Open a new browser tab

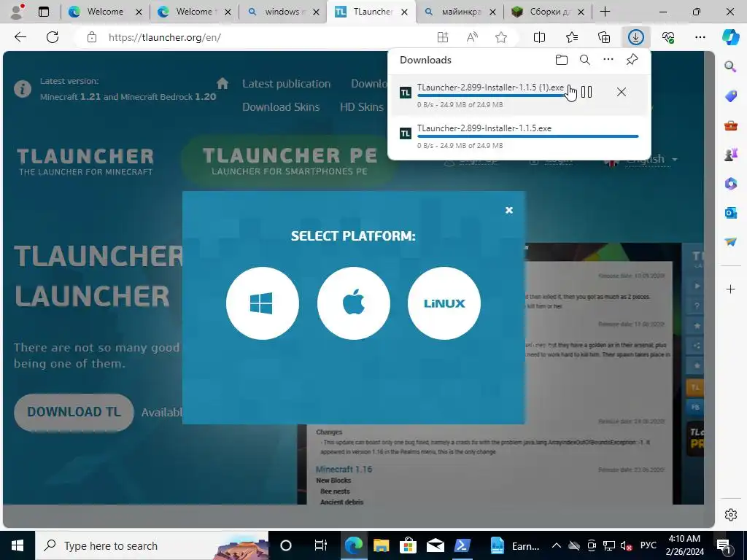pyautogui.click(x=605, y=12)
